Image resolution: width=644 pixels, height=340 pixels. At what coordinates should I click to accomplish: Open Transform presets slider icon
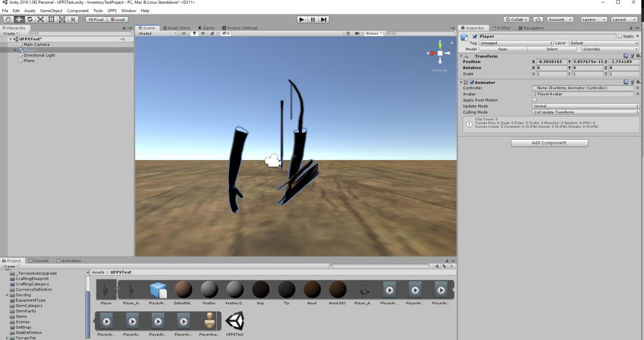coord(632,56)
